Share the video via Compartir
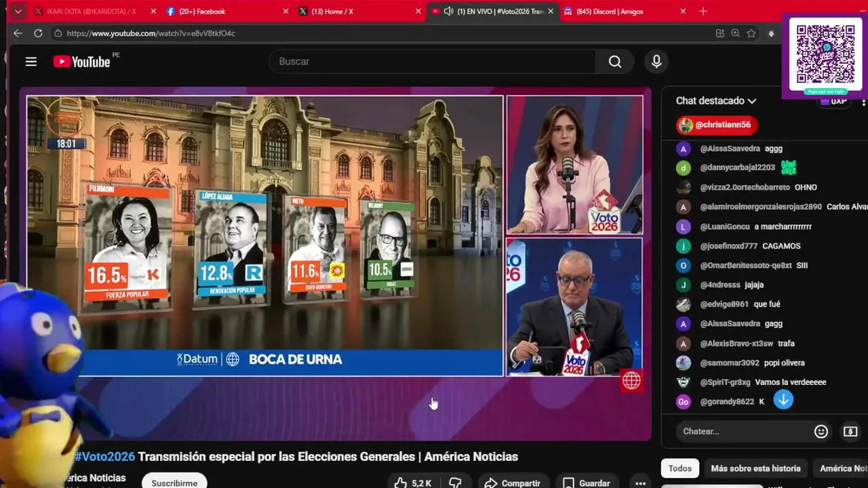 coord(512,483)
